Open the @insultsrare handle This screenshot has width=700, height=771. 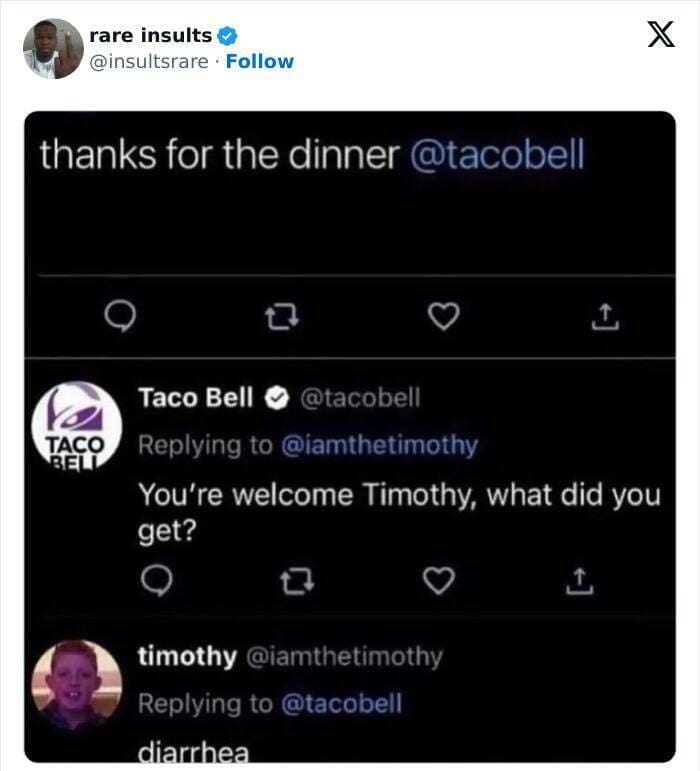(149, 61)
